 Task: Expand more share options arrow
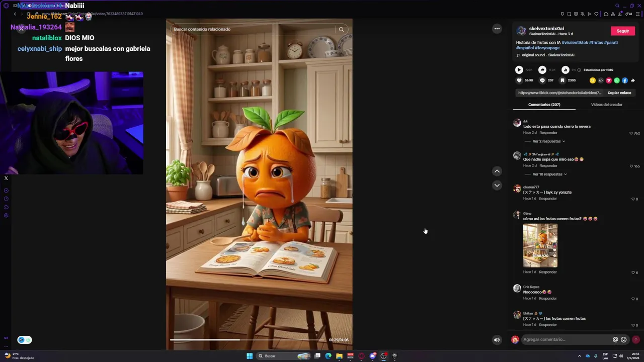[x=633, y=80]
